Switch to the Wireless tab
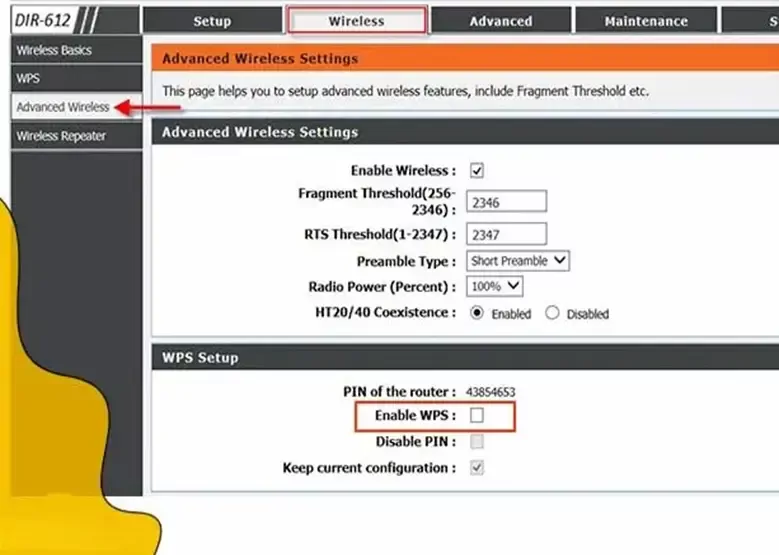Viewport: 779px width, 555px height. (x=356, y=21)
